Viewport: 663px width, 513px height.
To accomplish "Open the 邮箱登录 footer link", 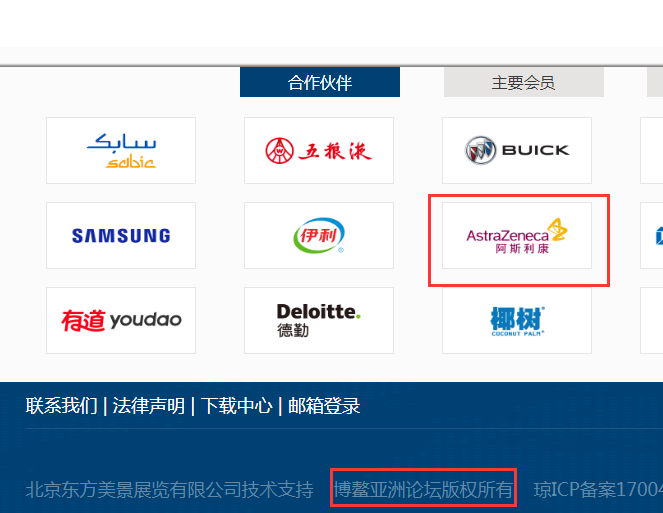I will coord(324,406).
